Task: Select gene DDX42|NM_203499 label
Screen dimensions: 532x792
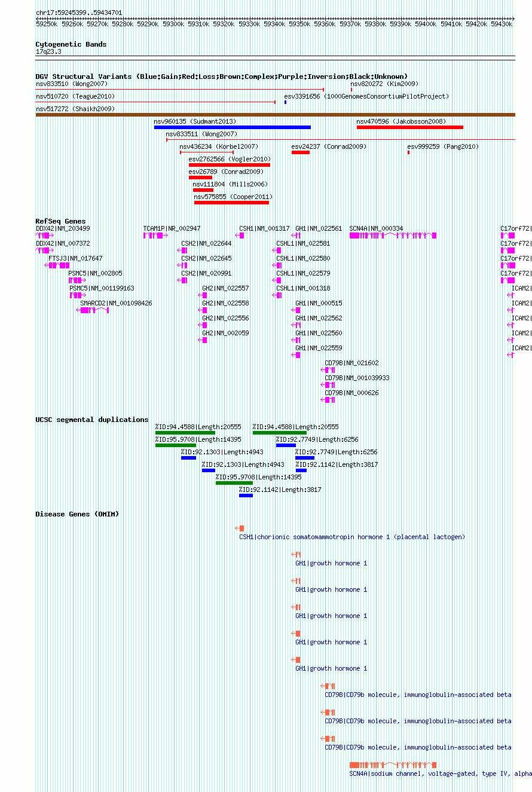Action: coord(63,229)
